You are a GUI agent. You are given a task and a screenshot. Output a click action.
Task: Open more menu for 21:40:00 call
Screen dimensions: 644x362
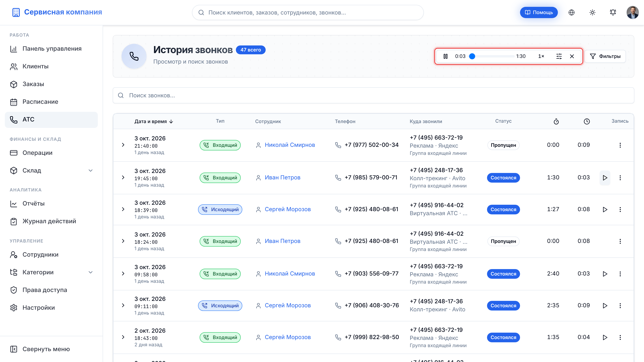pyautogui.click(x=620, y=145)
